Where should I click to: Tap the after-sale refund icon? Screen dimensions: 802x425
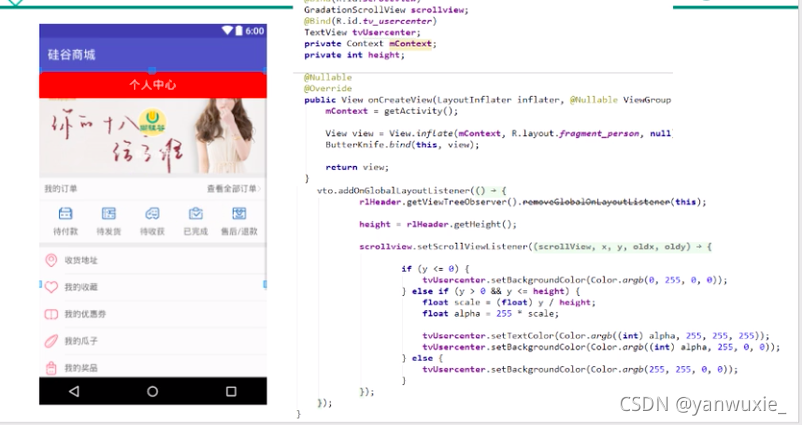pos(239,213)
